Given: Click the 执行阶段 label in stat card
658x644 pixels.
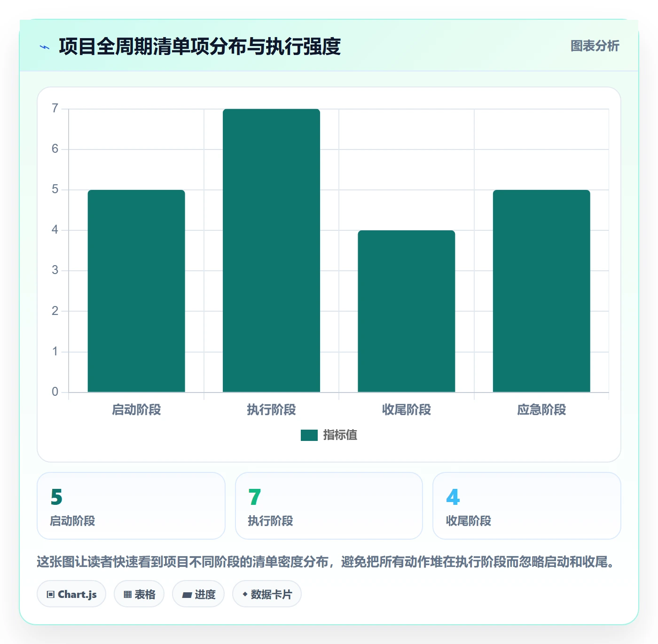Looking at the screenshot, I should (270, 521).
